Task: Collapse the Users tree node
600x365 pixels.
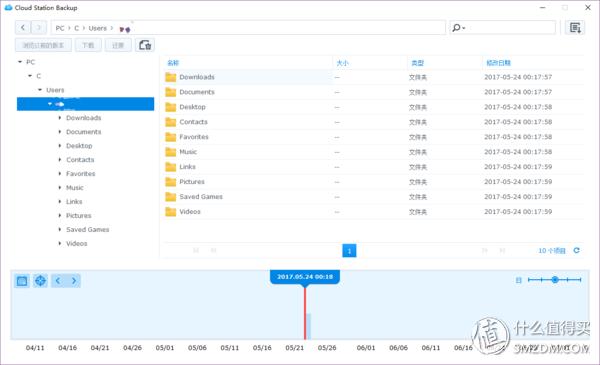Action: pyautogui.click(x=40, y=90)
